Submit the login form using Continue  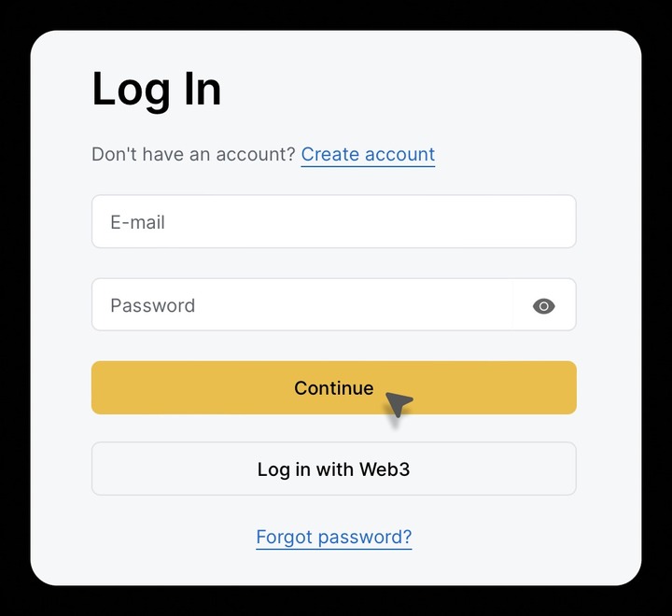tap(334, 387)
